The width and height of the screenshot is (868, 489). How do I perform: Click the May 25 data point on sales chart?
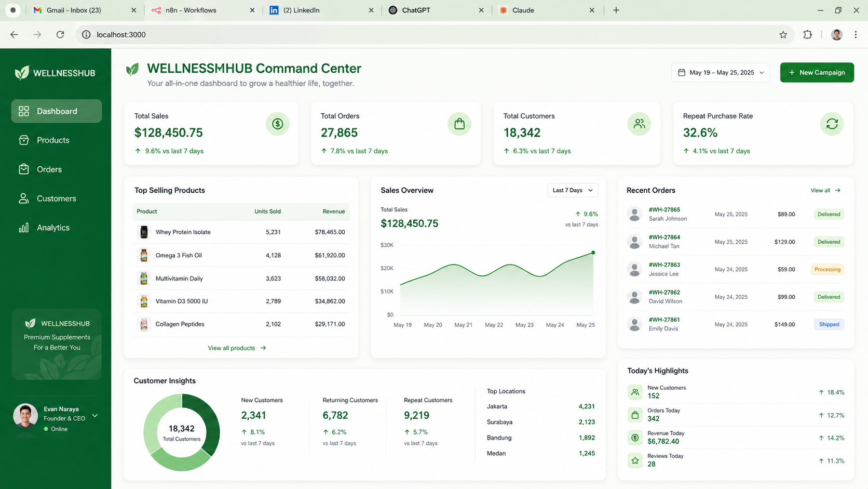pos(593,253)
